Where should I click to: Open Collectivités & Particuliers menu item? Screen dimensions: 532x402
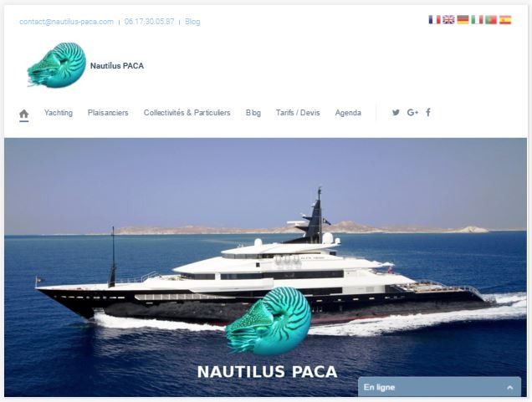(x=187, y=113)
